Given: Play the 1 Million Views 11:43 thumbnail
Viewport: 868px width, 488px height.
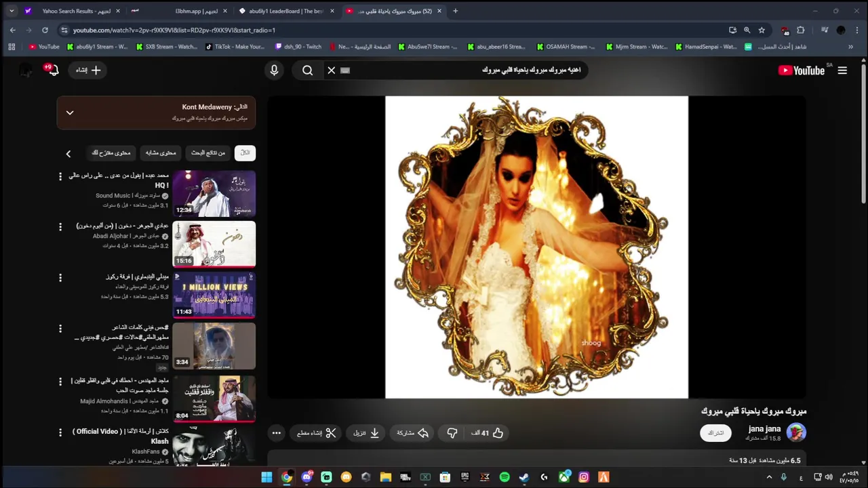Looking at the screenshot, I should tap(214, 295).
